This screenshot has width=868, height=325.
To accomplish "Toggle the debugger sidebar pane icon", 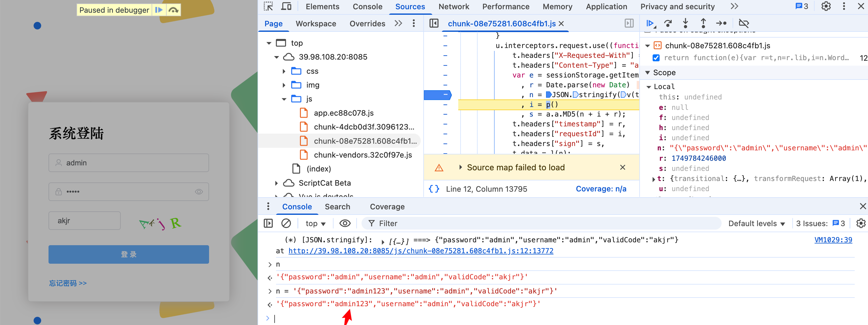I will (629, 23).
